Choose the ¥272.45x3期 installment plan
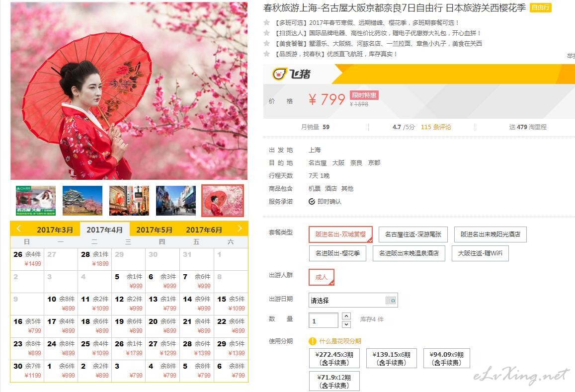 tap(334, 358)
